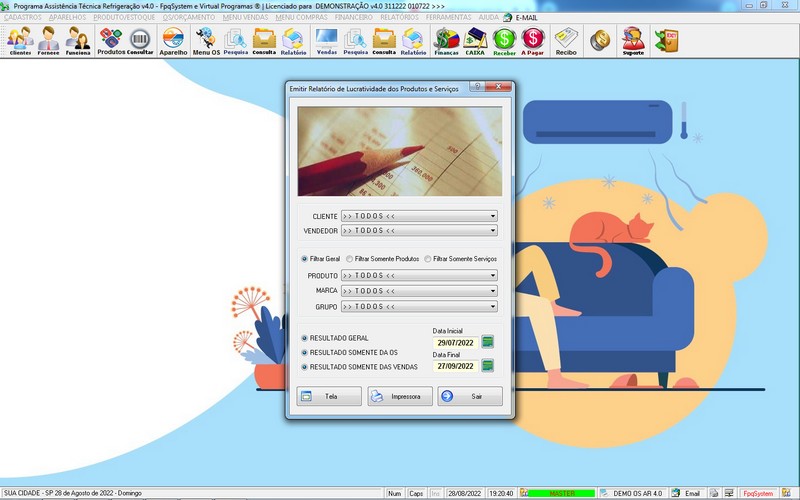The image size is (800, 500).
Task: Click the E-MAIL menu item
Action: pyautogui.click(x=521, y=17)
